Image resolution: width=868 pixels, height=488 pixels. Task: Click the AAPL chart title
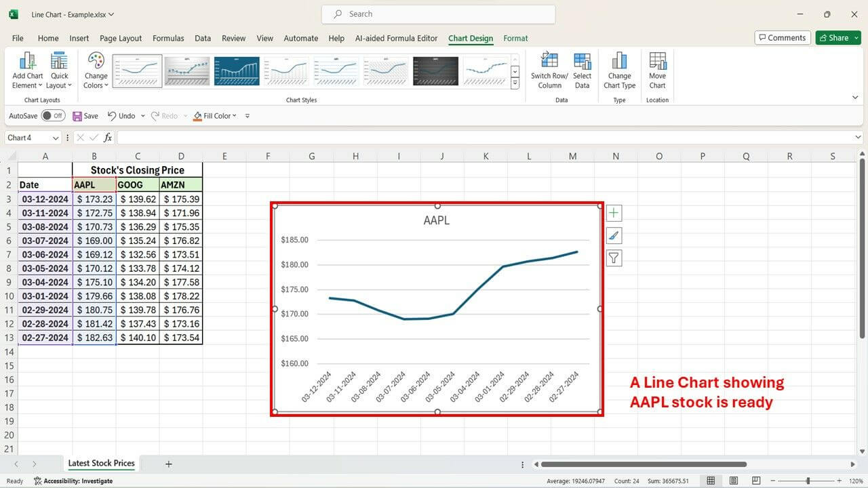(x=436, y=220)
